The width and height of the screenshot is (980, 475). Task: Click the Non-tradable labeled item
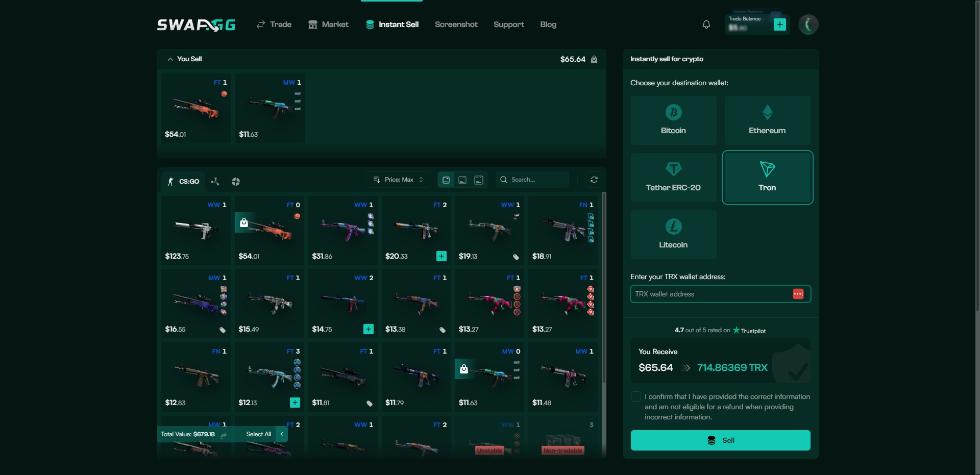point(563,437)
